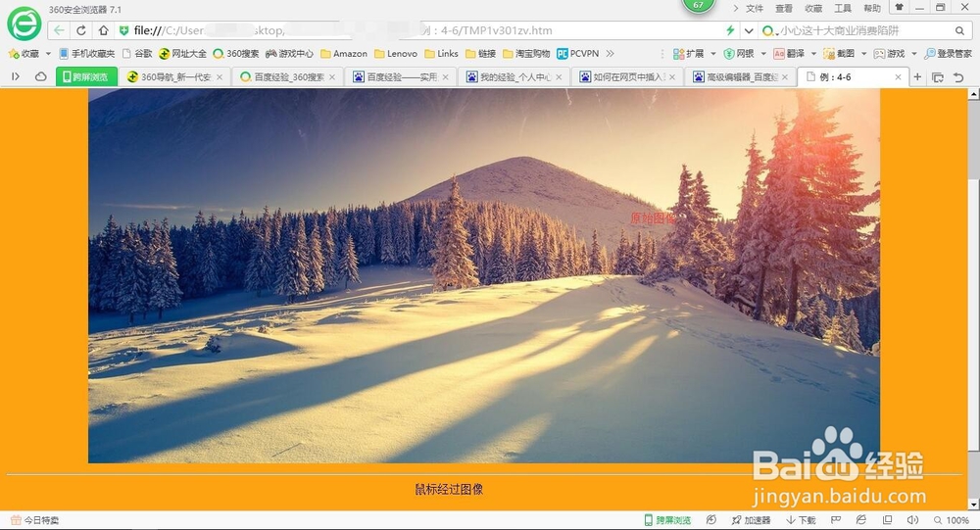Open the 360搜索 bookmark

click(x=235, y=54)
